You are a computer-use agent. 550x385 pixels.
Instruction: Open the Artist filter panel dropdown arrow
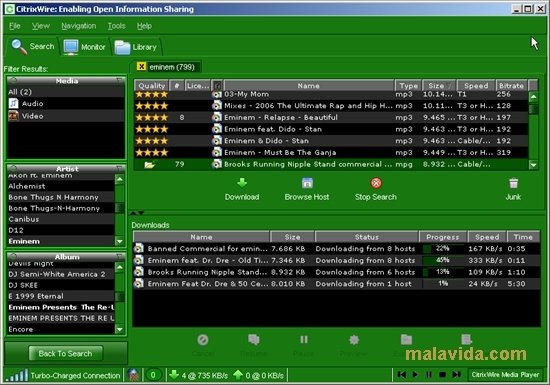120,168
